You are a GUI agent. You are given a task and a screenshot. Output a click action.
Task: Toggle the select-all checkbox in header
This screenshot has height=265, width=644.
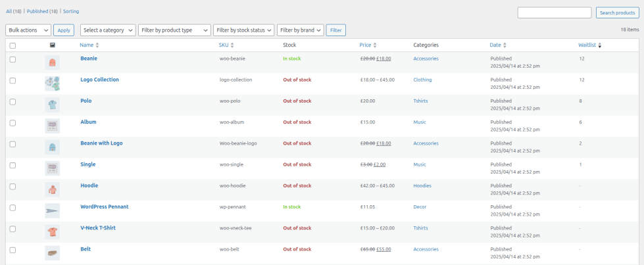point(13,45)
